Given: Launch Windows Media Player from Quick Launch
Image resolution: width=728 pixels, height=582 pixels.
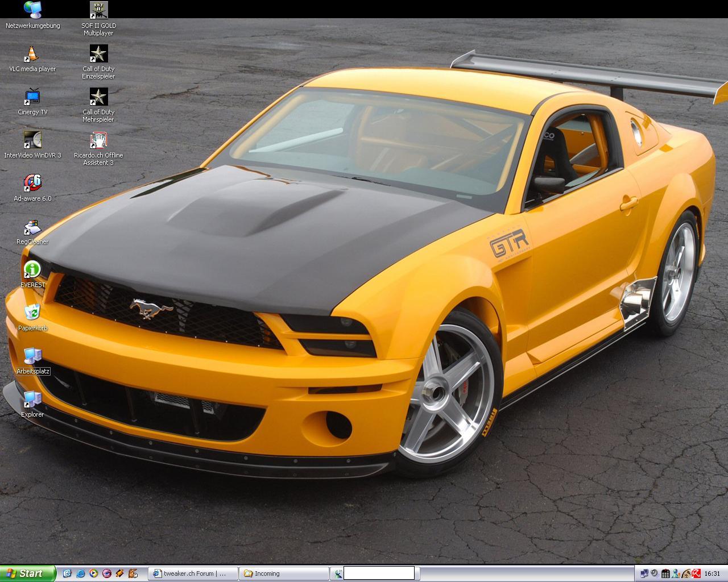Looking at the screenshot, I should pos(94,573).
